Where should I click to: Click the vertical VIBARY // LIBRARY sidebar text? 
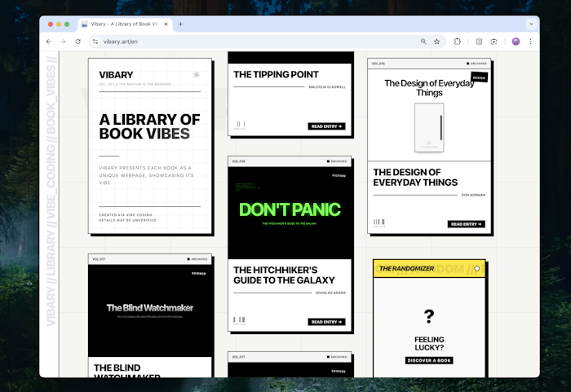pos(51,191)
